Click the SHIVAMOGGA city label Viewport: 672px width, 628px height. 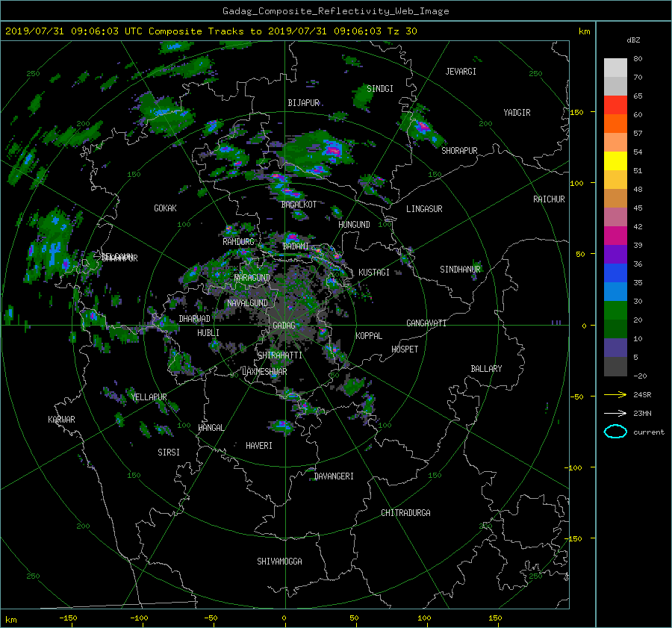(279, 562)
